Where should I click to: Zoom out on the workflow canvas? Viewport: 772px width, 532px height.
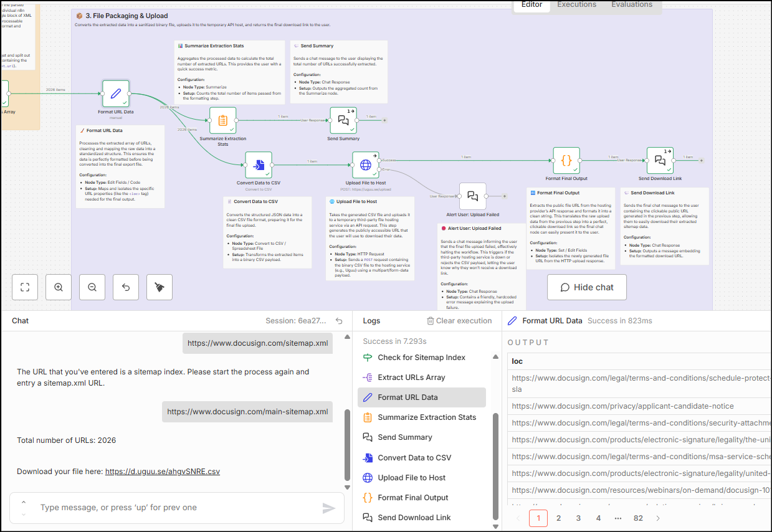tap(92, 287)
